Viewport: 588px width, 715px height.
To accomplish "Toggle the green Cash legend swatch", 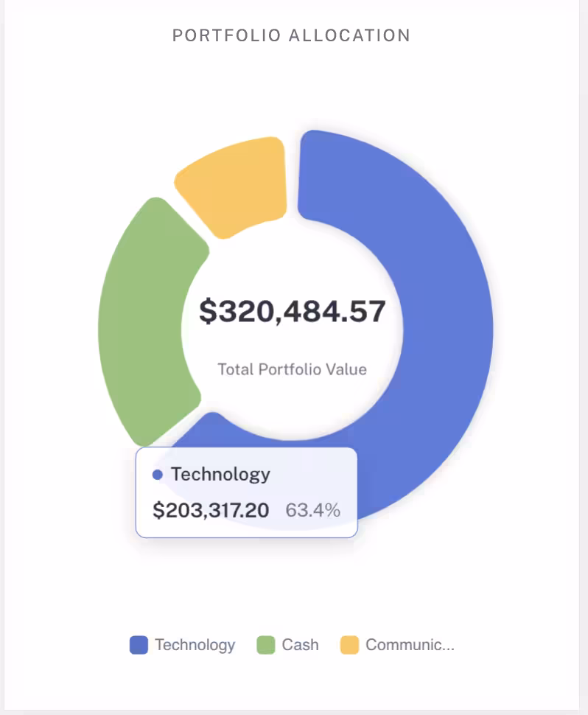I will [265, 645].
